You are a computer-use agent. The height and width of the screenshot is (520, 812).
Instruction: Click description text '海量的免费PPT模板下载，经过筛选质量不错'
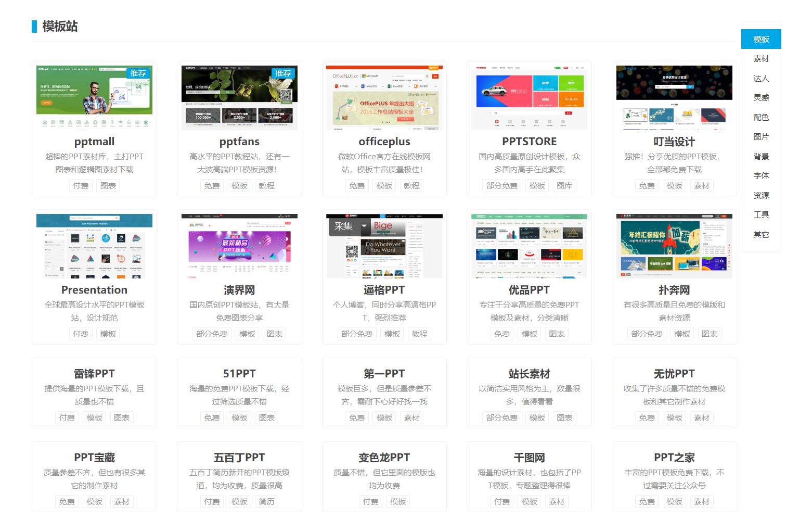(239, 395)
